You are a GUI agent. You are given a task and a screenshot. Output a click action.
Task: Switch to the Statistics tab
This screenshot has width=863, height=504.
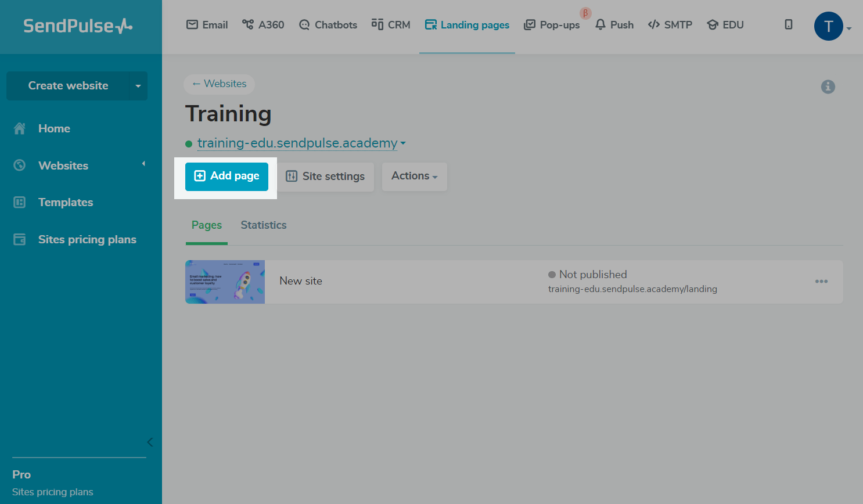264,225
